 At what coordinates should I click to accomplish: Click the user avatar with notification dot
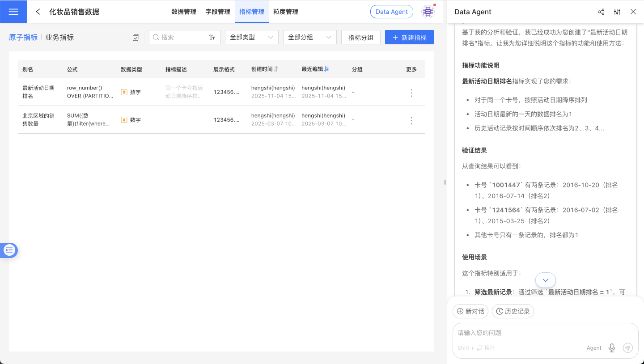(x=428, y=12)
